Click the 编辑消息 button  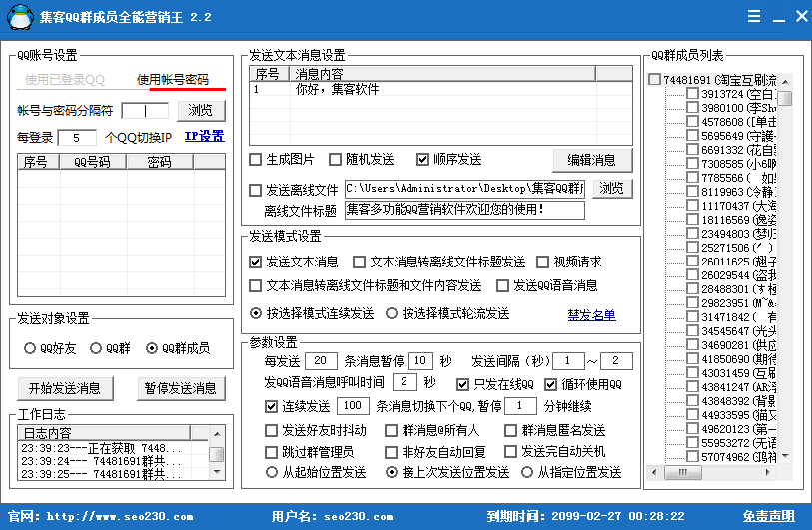592,160
